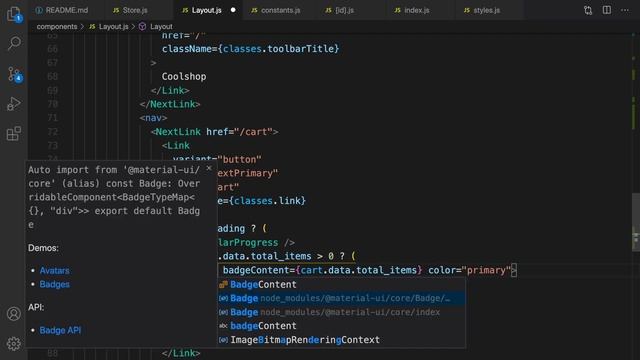Click the closing </NextLink> tag

[x=170, y=104]
